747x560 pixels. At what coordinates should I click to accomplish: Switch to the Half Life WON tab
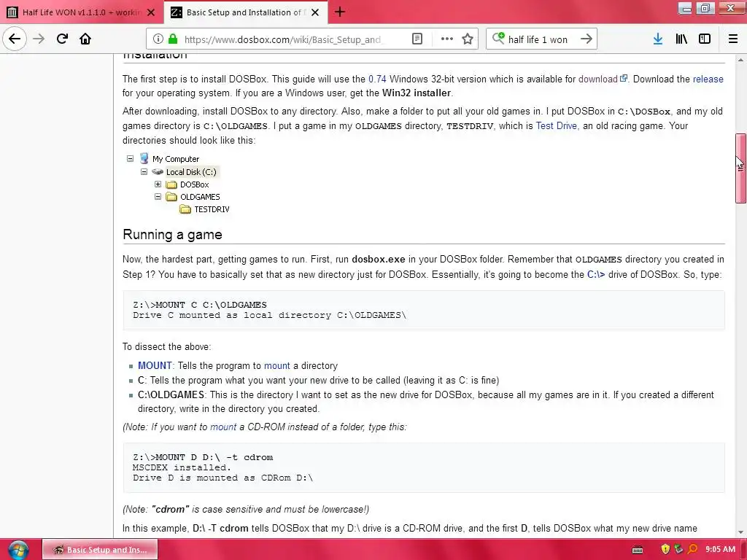[x=81, y=12]
